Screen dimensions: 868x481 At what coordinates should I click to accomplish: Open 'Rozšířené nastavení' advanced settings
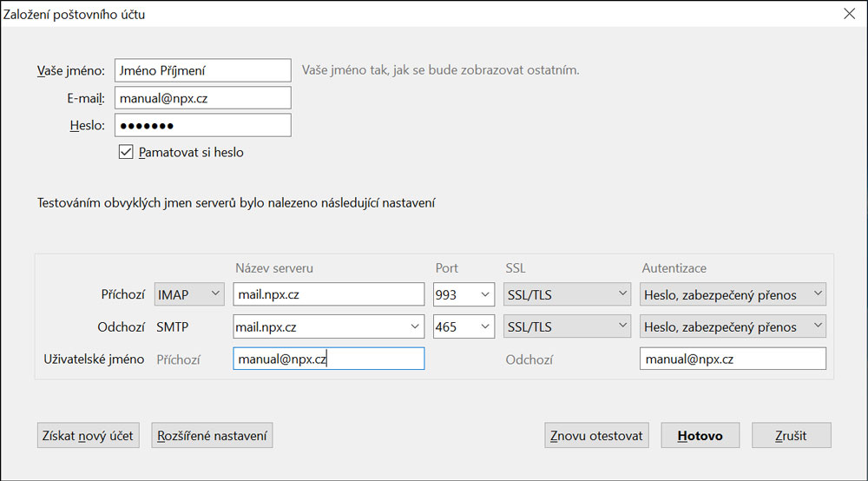(212, 435)
